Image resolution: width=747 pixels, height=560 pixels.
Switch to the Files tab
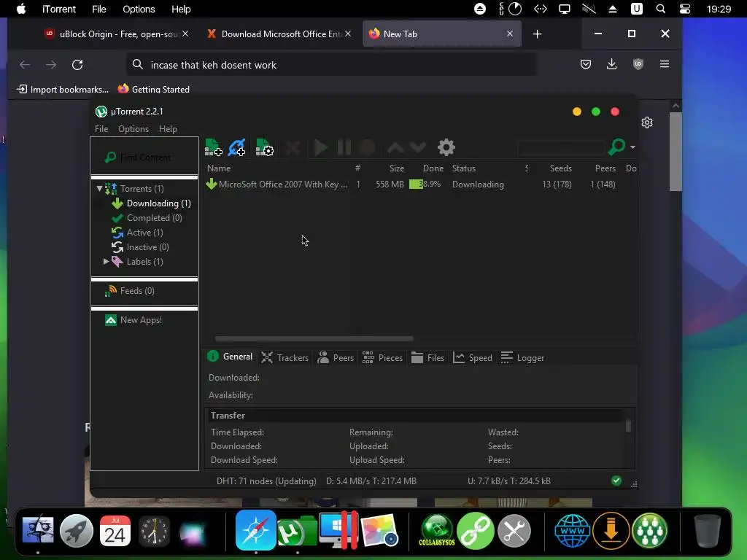pos(427,357)
